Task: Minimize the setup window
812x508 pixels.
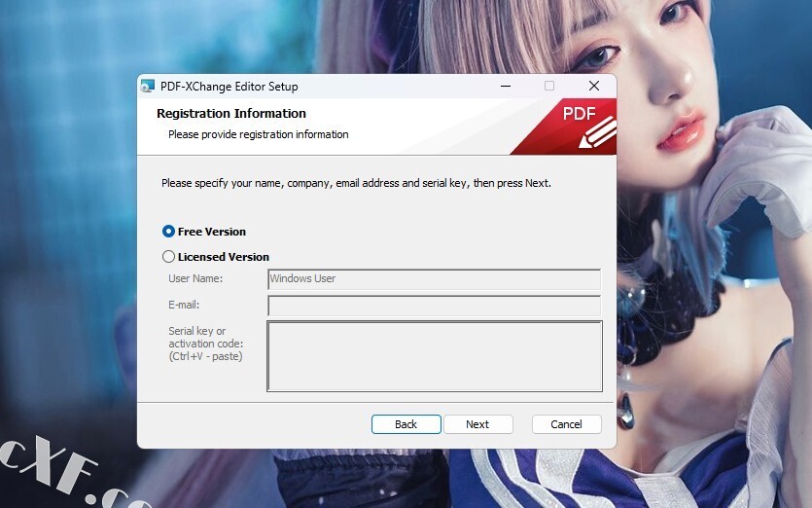Action: (x=506, y=86)
